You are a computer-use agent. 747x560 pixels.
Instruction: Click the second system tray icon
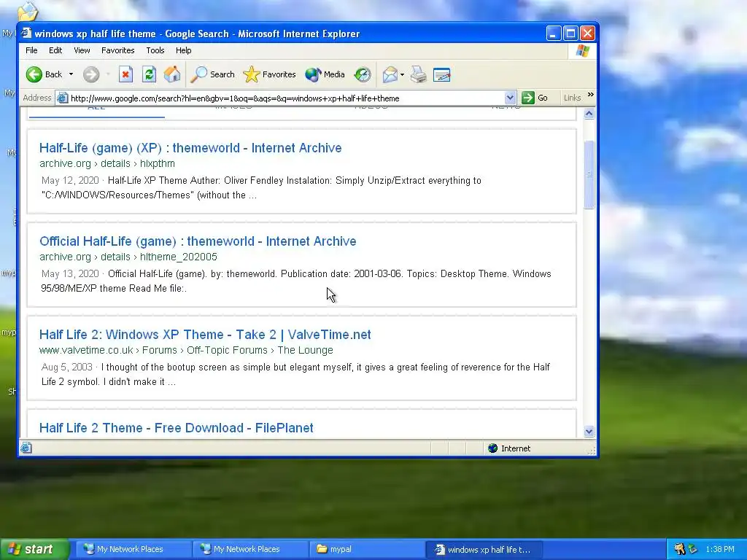[693, 549]
